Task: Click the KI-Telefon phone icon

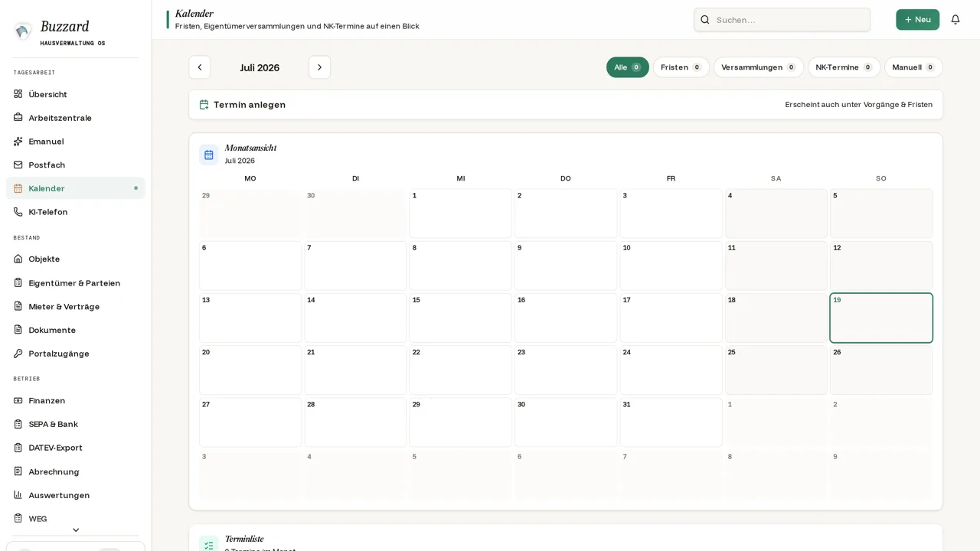Action: tap(18, 212)
